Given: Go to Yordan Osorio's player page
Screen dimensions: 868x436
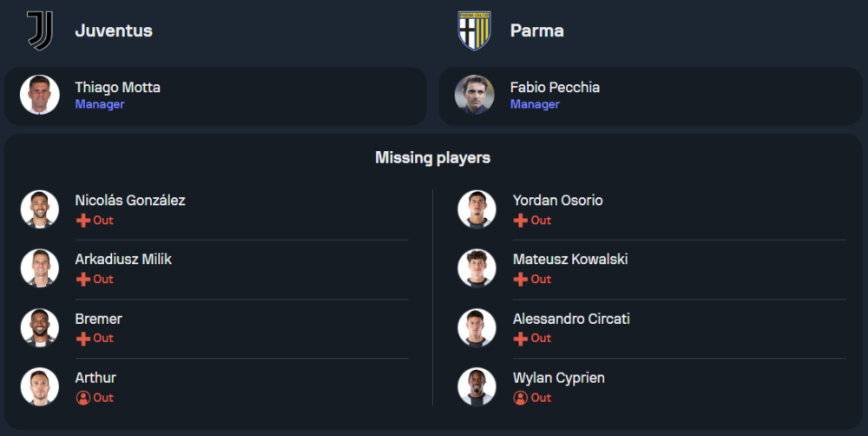Looking at the screenshot, I should coord(557,201).
